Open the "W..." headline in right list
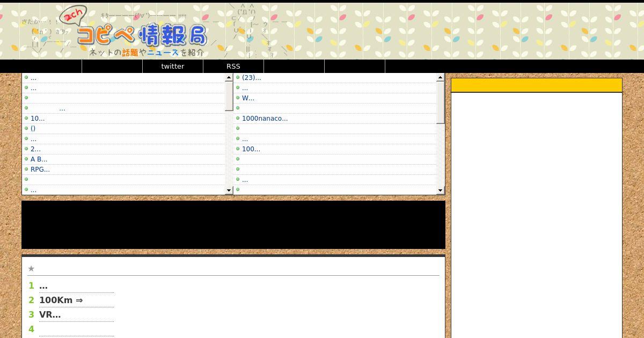 point(248,98)
